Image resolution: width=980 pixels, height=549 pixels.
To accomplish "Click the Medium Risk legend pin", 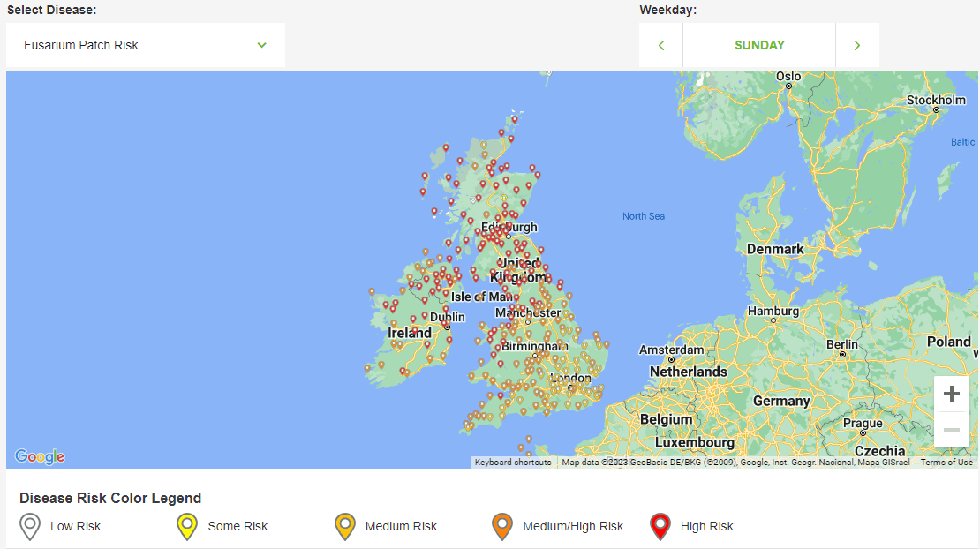I will pyautogui.click(x=343, y=525).
